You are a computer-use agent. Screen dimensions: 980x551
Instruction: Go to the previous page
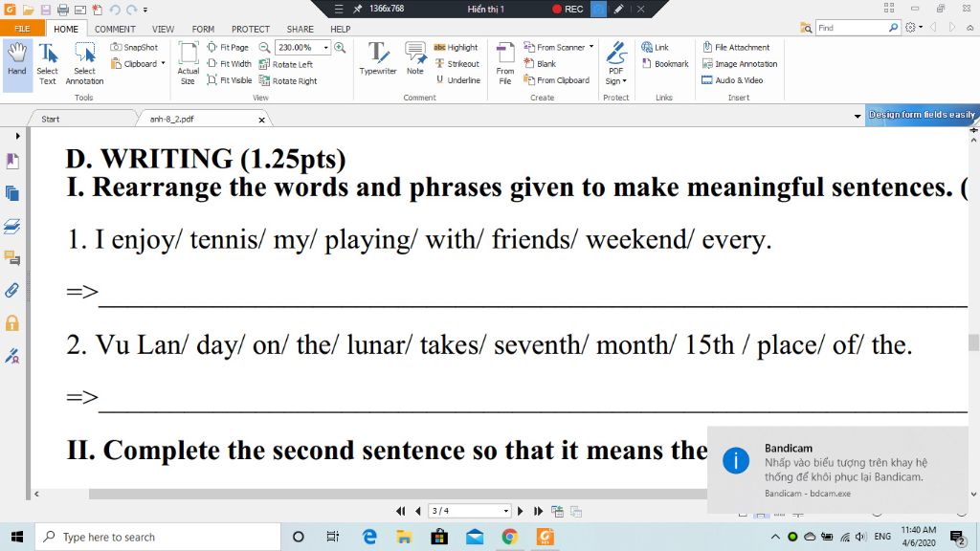(418, 511)
